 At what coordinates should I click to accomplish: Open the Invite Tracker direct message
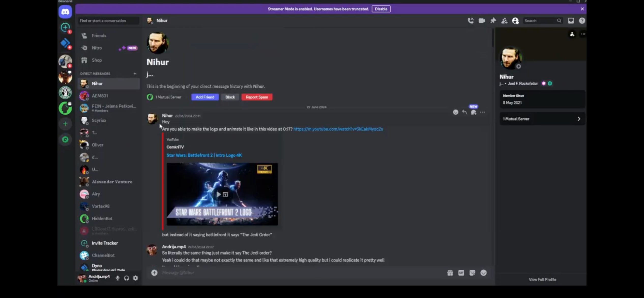click(x=109, y=243)
